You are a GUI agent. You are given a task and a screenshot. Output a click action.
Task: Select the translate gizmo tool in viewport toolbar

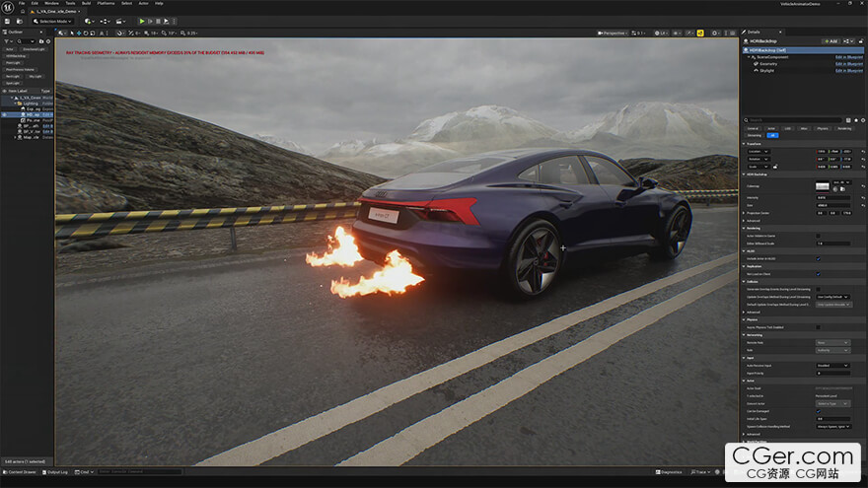tap(79, 34)
